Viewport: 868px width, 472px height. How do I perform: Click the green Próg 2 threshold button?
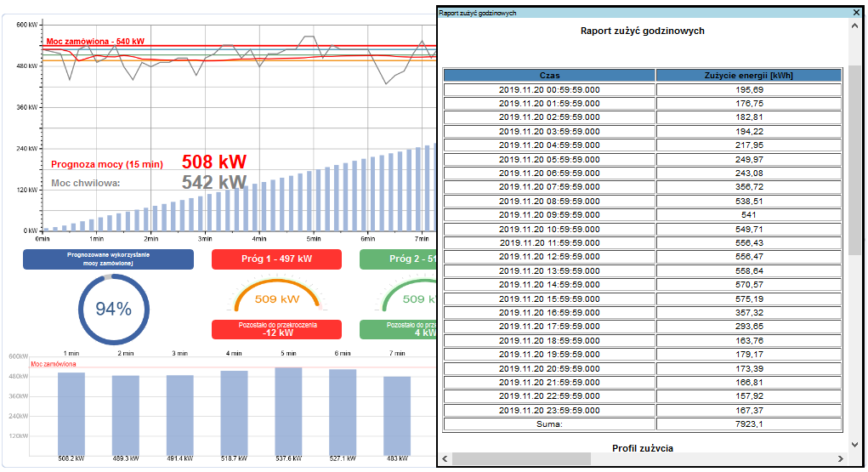400,259
